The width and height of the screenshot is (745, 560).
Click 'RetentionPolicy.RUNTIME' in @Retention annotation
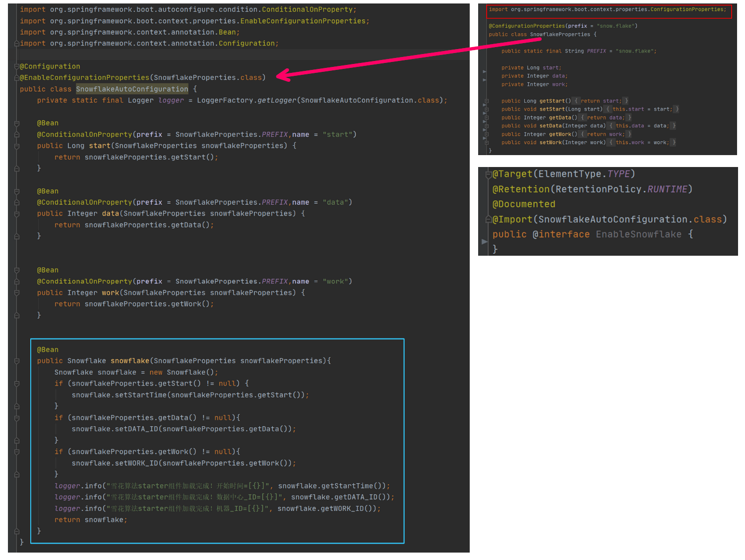(621, 189)
